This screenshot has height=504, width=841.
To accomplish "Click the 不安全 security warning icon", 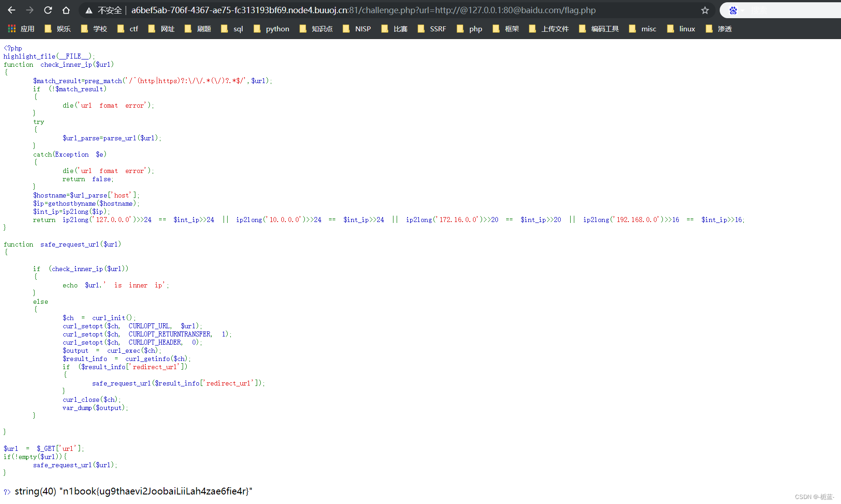I will [89, 10].
